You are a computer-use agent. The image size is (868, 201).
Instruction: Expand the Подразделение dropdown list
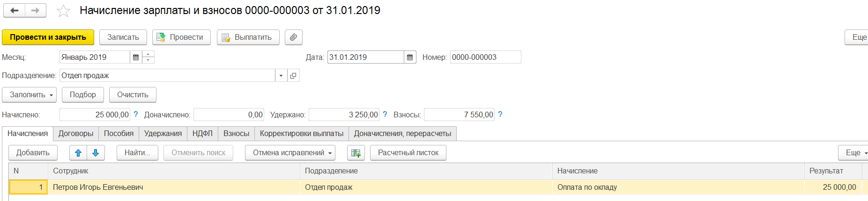point(281,76)
